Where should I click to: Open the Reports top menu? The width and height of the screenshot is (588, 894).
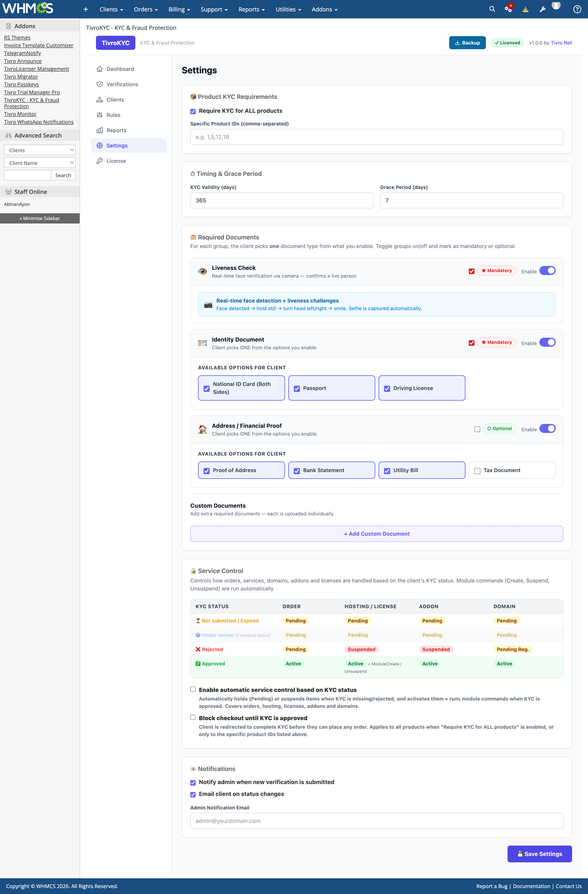252,9
